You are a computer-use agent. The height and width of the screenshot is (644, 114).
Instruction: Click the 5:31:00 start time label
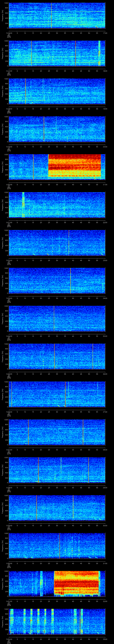click(x=9, y=601)
